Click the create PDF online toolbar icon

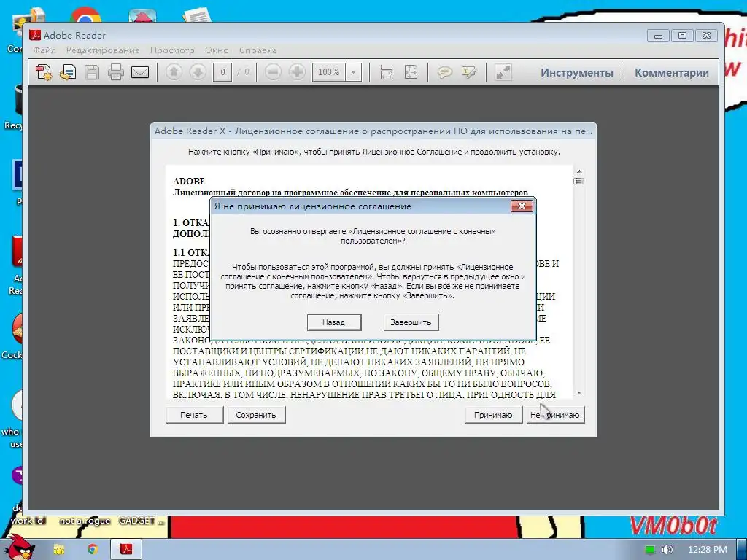tap(44, 72)
